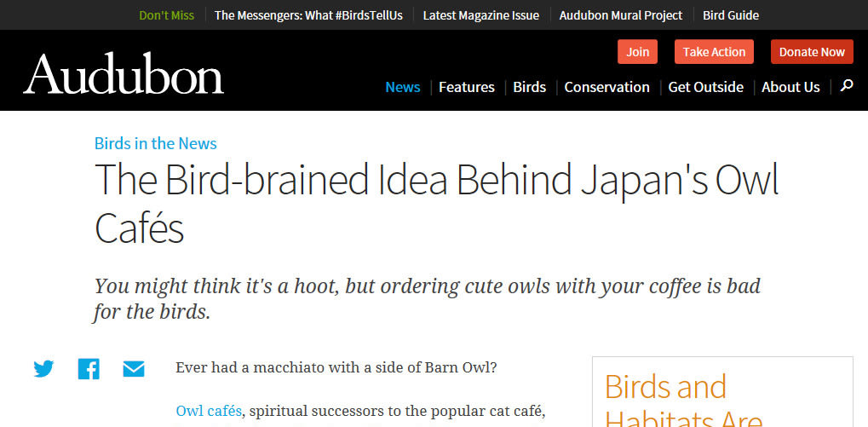Follow the Birds in the News category link
This screenshot has height=427, width=868.
156,143
